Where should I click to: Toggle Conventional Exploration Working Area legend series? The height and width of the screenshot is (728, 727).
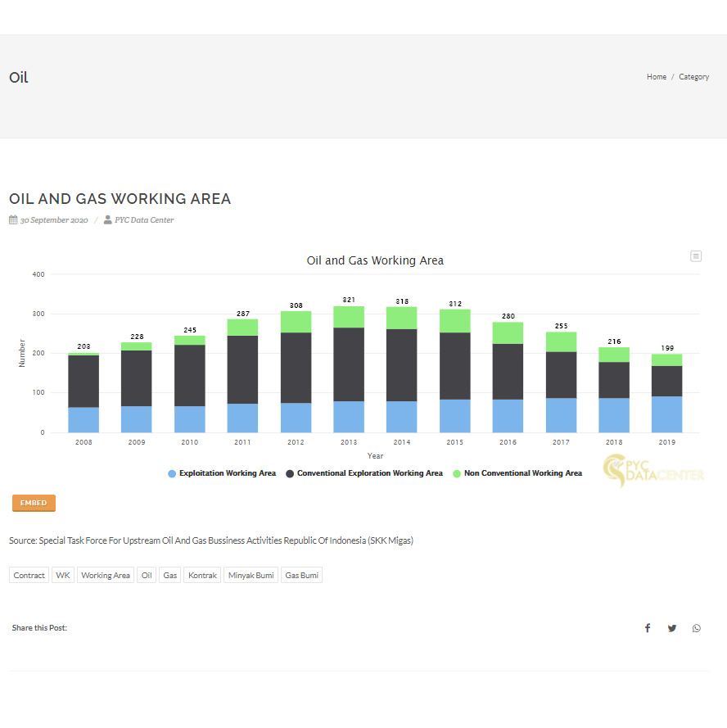click(364, 473)
